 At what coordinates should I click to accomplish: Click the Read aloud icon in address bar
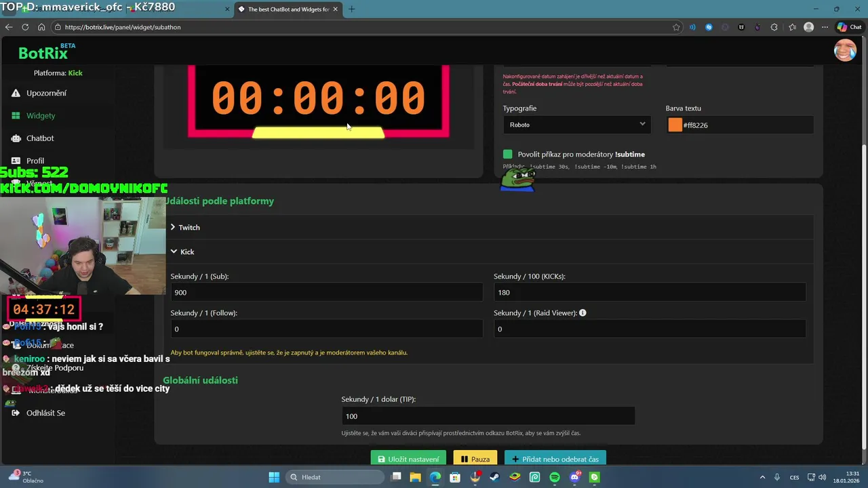pyautogui.click(x=692, y=27)
